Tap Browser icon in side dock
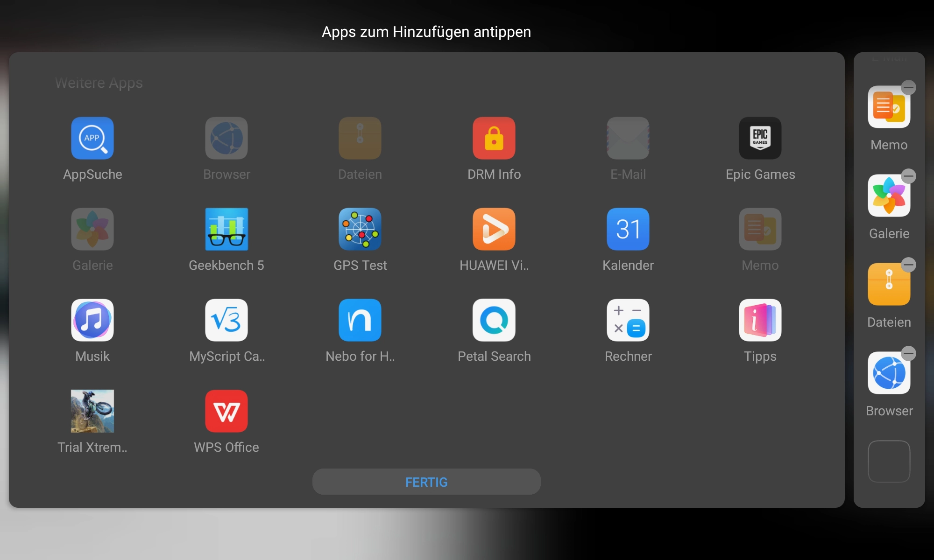Screen dimensions: 934x560 coord(889,373)
